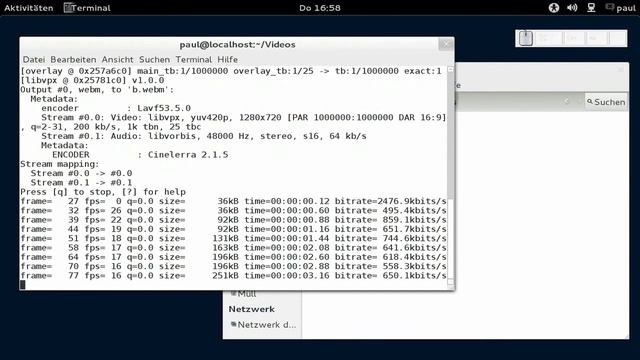This screenshot has height=360, width=640.
Task: Open the Aktivitäten overview
Action: point(29,8)
